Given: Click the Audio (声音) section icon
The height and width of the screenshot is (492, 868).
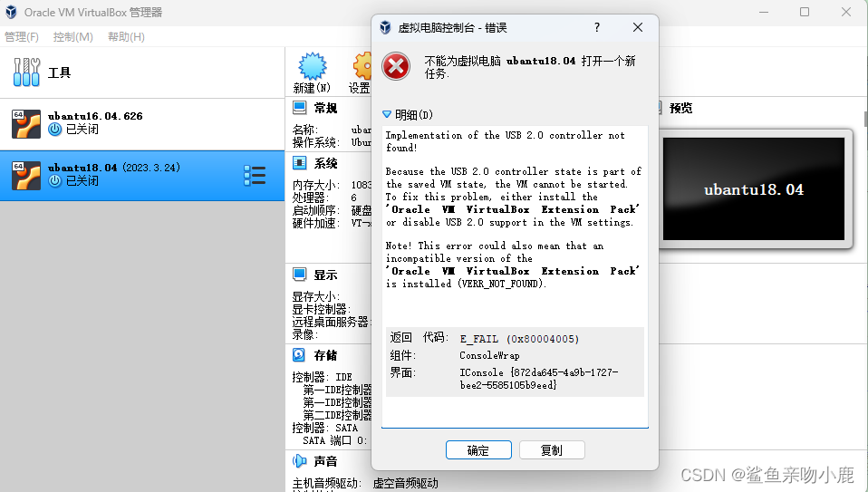Looking at the screenshot, I should (x=300, y=460).
